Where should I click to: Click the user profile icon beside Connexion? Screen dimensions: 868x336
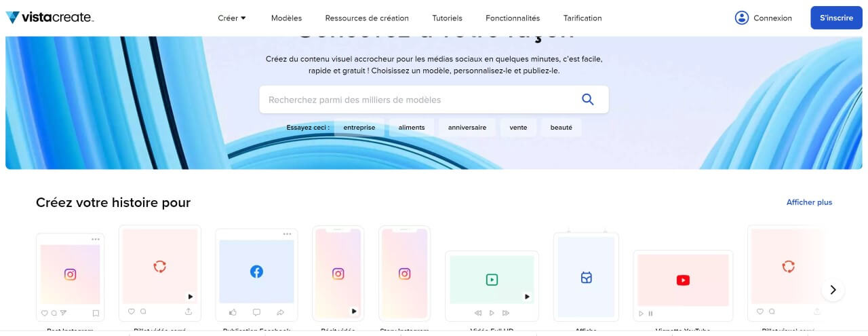pos(741,18)
